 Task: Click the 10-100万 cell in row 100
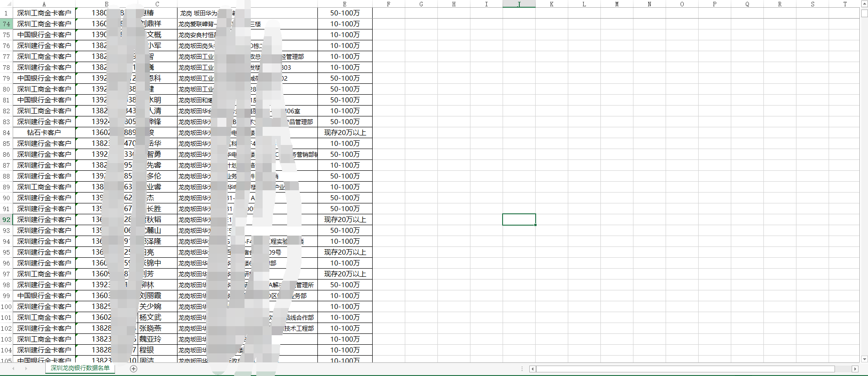[x=345, y=307]
